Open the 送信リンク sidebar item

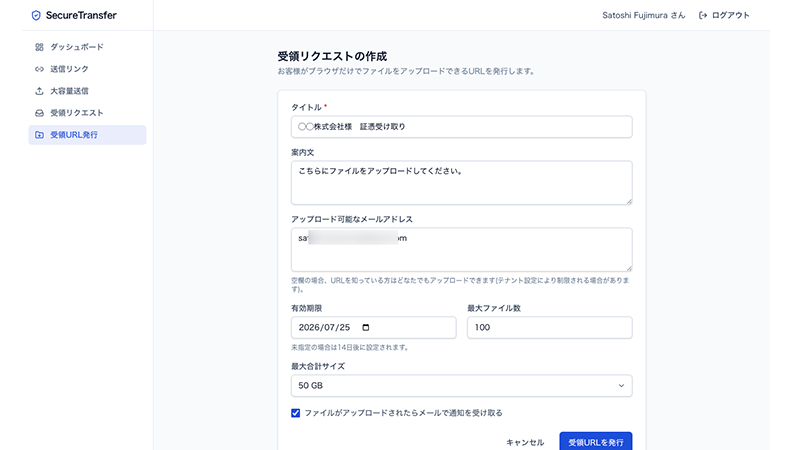pos(87,69)
